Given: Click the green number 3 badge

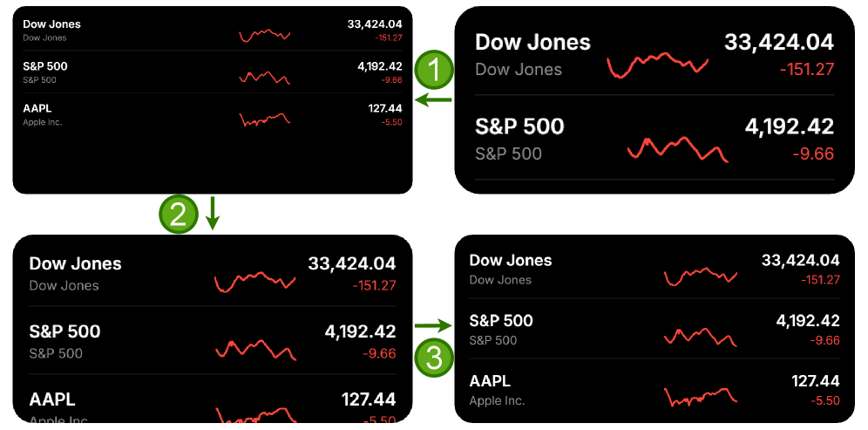Looking at the screenshot, I should point(434,356).
